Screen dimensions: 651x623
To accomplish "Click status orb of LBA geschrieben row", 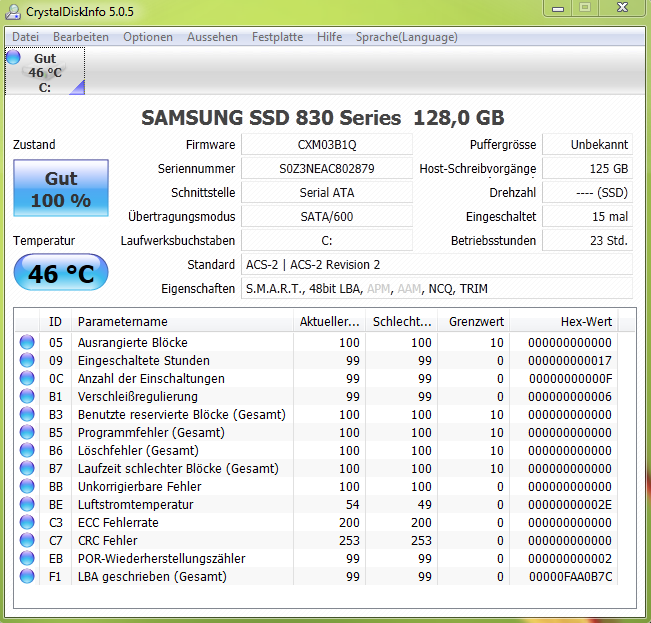I will point(27,576).
